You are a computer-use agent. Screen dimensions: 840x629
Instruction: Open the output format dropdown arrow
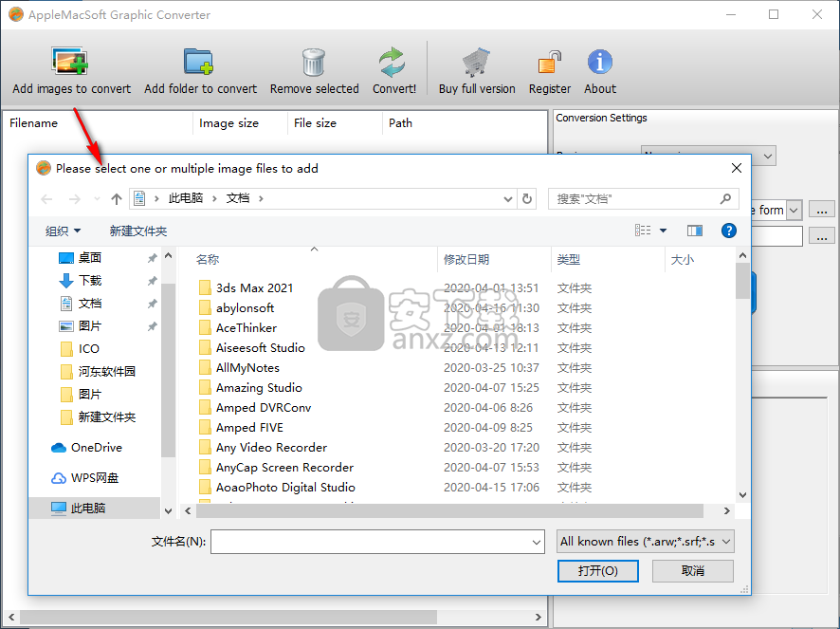pyautogui.click(x=794, y=211)
